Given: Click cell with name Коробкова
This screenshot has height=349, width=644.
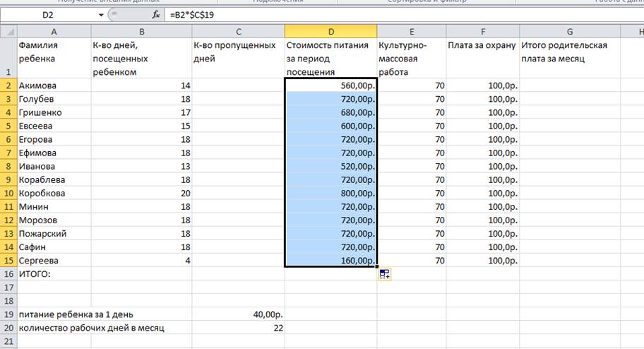Looking at the screenshot, I should [x=54, y=193].
